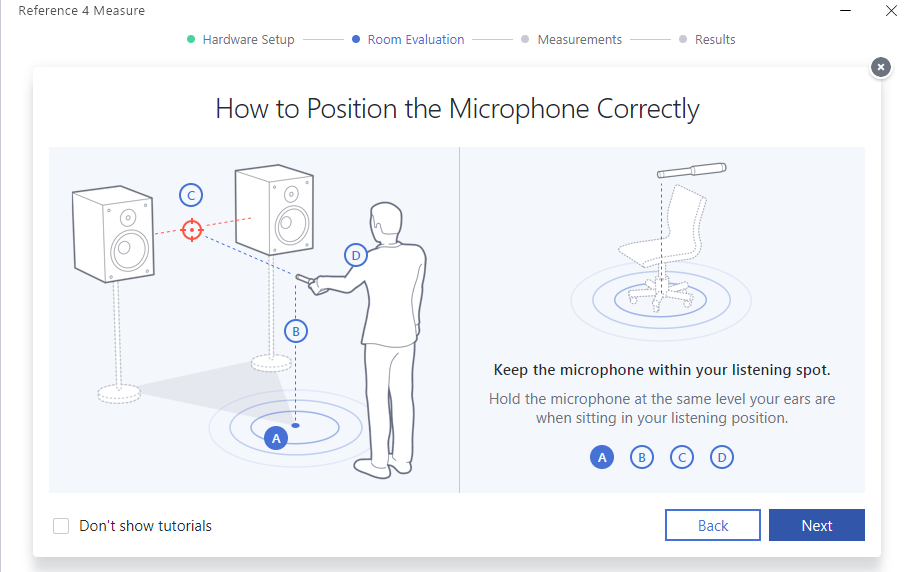This screenshot has width=907, height=572.
Task: Click the red crosshair target between speakers
Action: [x=192, y=230]
